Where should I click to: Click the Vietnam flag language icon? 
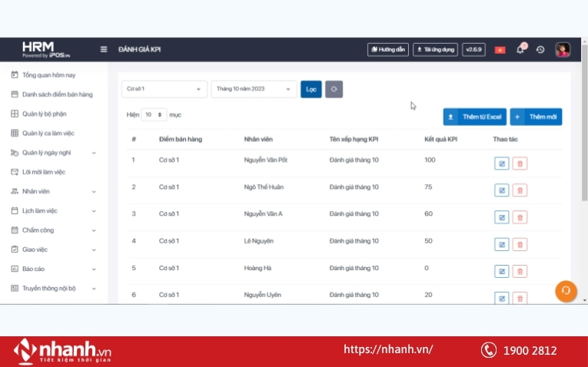(x=500, y=49)
